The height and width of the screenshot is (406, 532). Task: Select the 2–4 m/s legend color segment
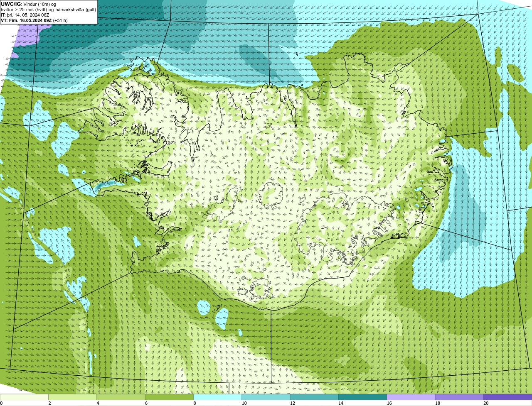[x=73, y=397]
